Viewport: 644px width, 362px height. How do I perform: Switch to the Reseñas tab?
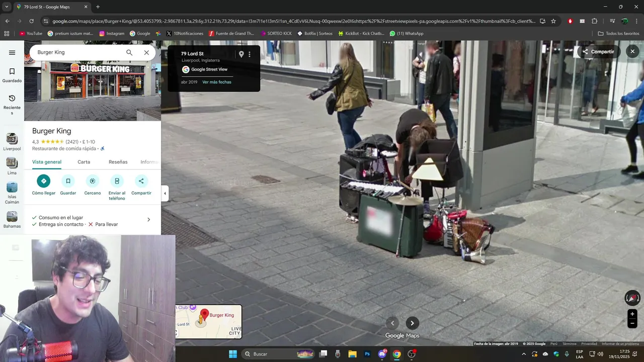[118, 162]
